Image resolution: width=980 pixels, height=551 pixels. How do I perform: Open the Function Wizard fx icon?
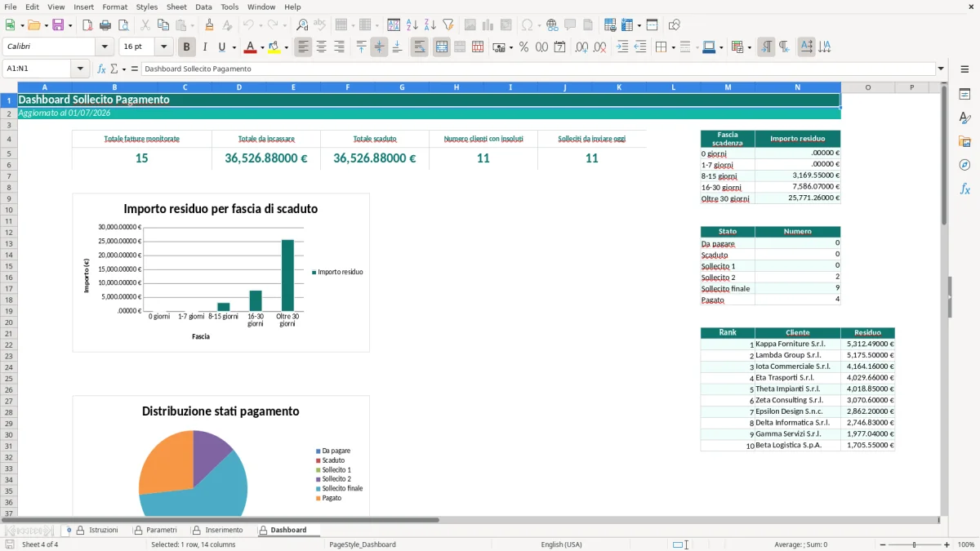point(101,69)
